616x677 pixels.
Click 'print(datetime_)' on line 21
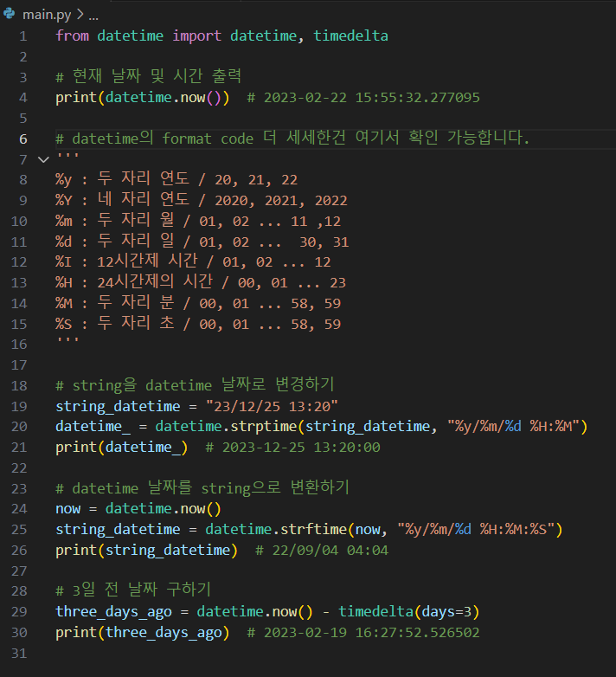click(122, 448)
